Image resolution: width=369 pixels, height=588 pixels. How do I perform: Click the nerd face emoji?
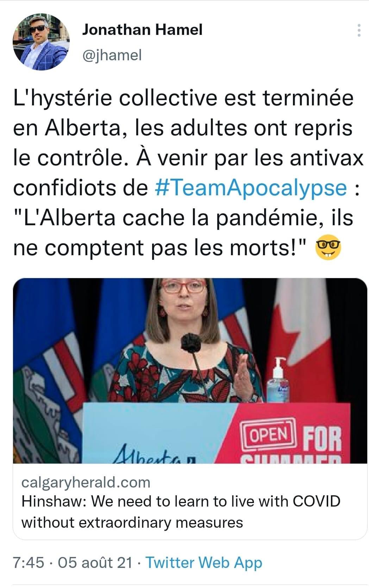tap(329, 248)
